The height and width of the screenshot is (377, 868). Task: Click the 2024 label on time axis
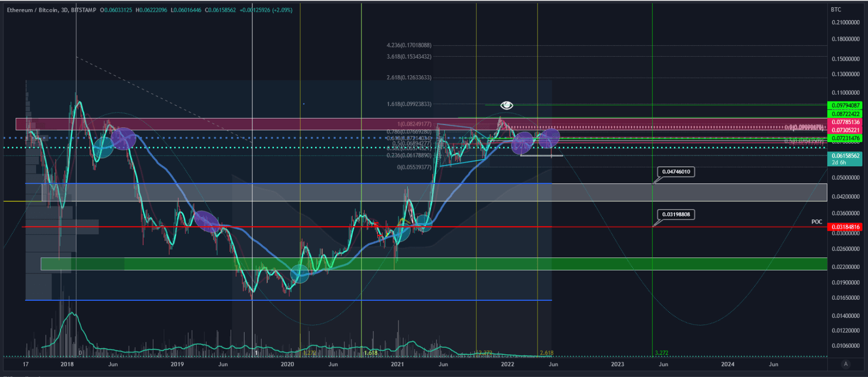click(x=728, y=364)
